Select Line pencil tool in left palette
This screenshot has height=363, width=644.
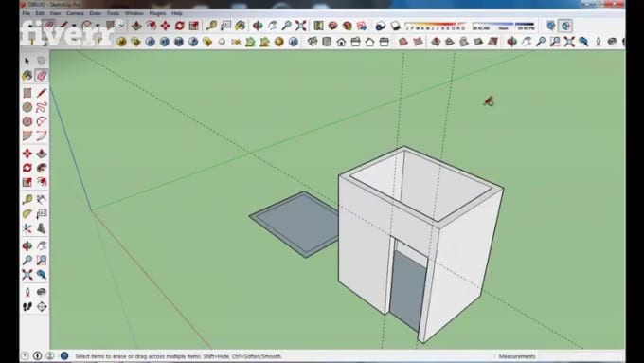pyautogui.click(x=41, y=93)
